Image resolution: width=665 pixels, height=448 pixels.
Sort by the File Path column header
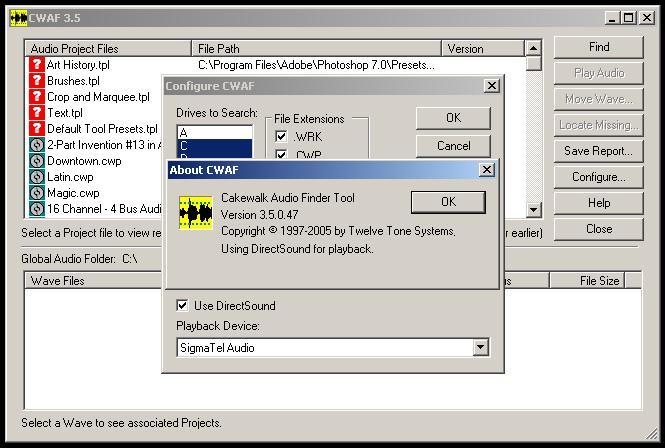316,49
